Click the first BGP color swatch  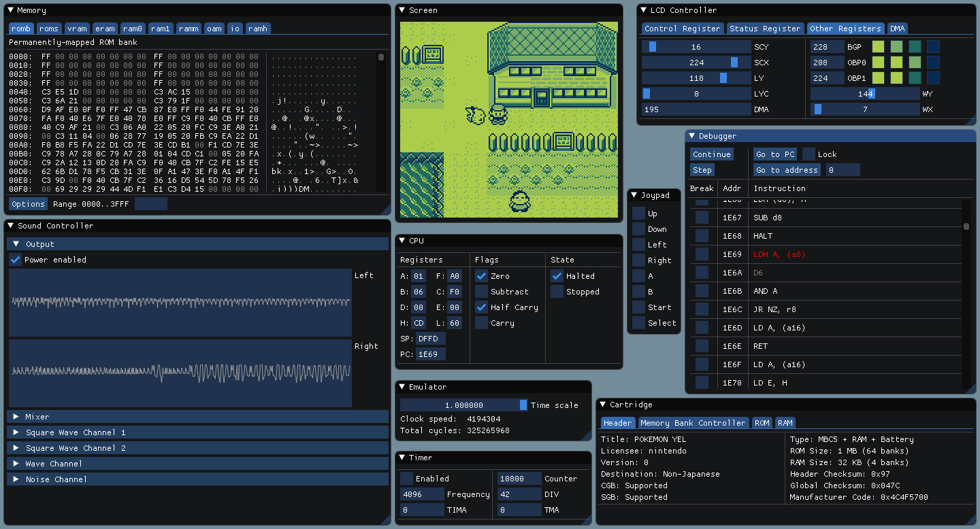[x=879, y=47]
